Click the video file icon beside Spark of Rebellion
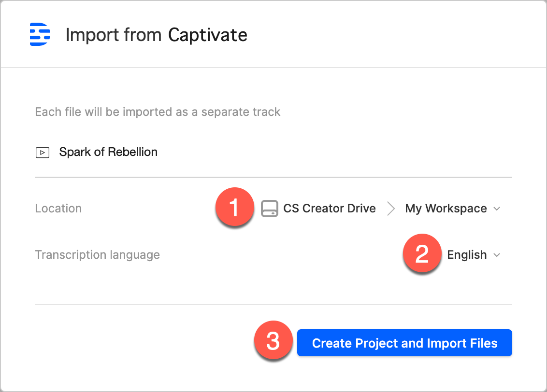547x392 pixels. [43, 153]
